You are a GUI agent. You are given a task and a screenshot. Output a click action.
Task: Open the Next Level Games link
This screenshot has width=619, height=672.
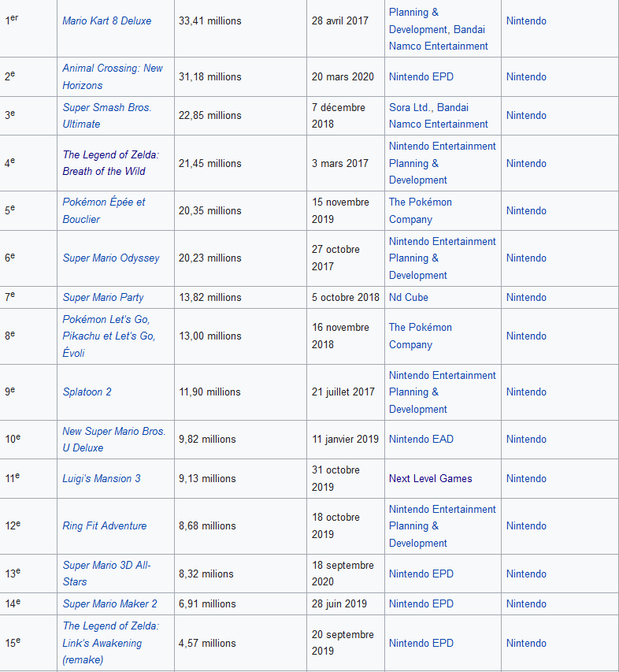pyautogui.click(x=431, y=478)
